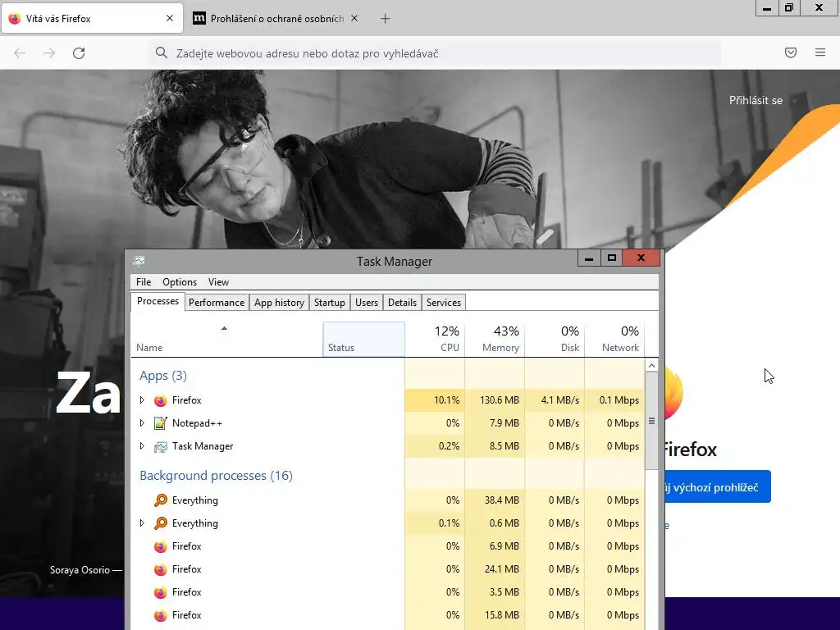Maximize the Task Manager window
The image size is (840, 630).
click(611, 258)
